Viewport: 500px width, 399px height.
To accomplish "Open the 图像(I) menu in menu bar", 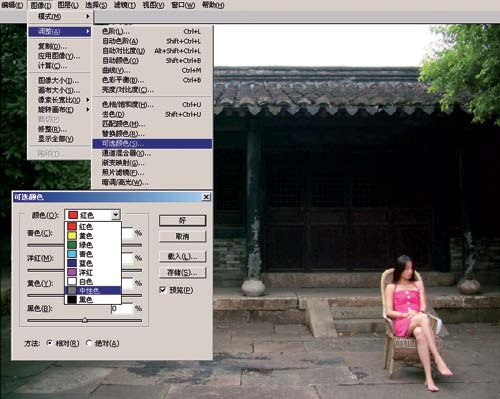I will coord(41,5).
